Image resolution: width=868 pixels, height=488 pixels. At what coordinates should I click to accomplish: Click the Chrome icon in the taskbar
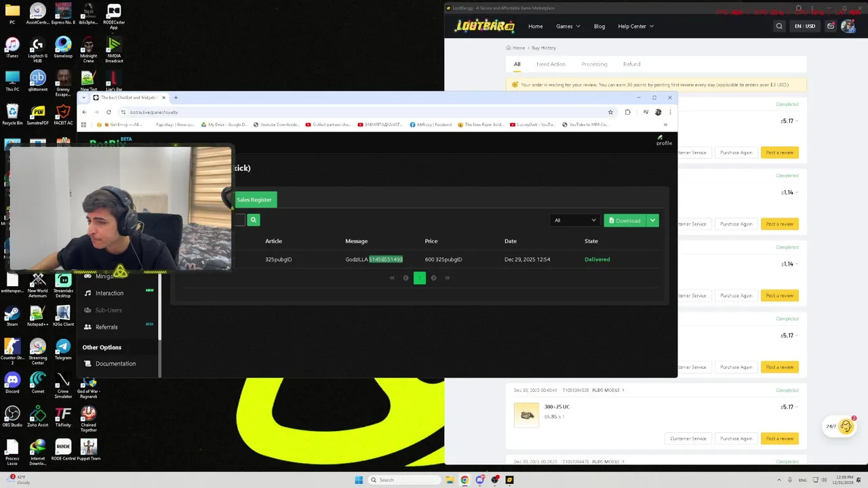[x=464, y=480]
